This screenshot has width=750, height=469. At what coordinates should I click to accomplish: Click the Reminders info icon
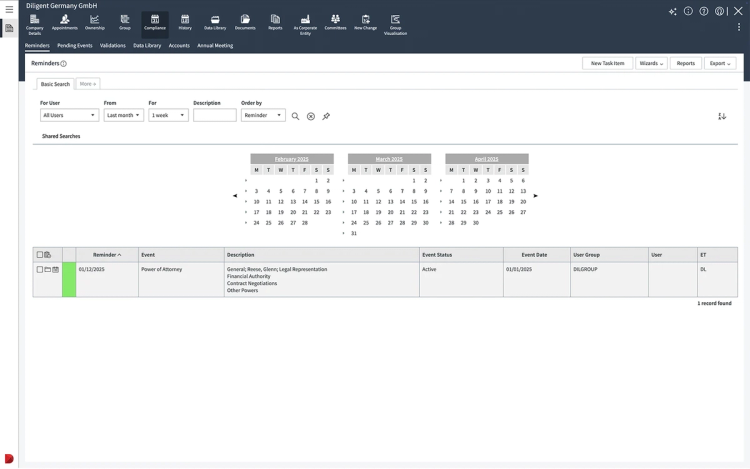click(x=64, y=64)
